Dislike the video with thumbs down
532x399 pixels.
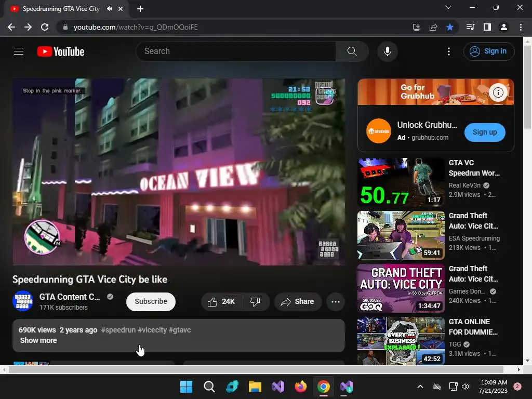pos(256,302)
